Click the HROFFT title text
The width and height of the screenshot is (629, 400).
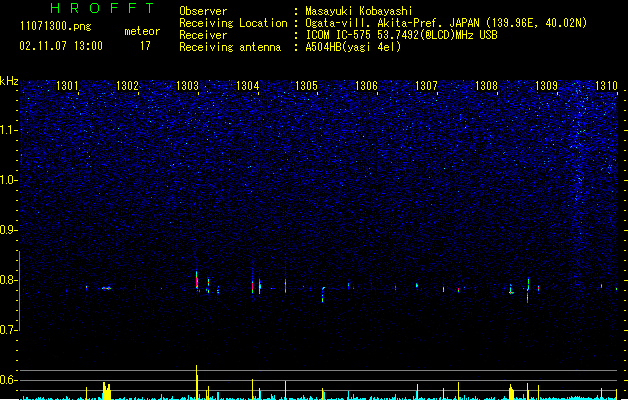click(102, 8)
